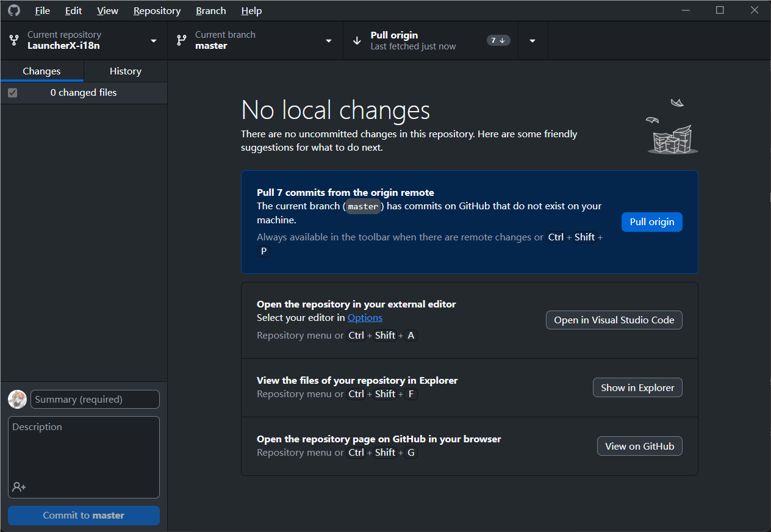The width and height of the screenshot is (771, 532).
Task: Switch to the History tab
Action: (x=126, y=71)
